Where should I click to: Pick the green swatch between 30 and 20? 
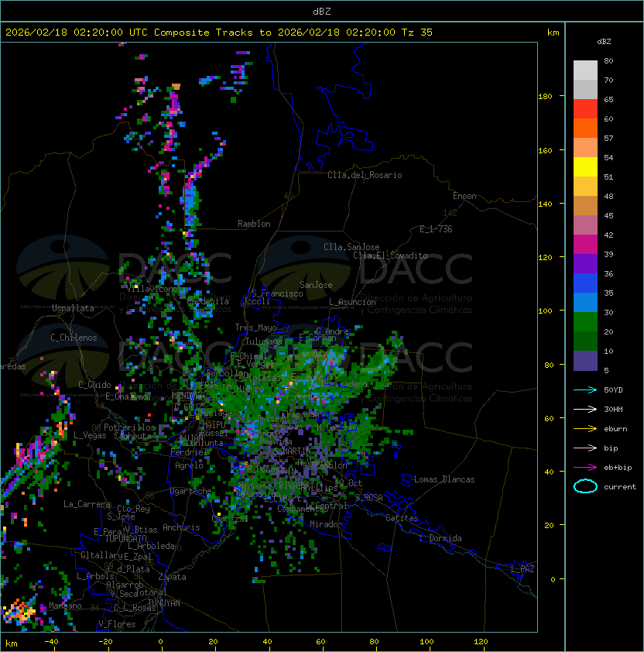[585, 322]
